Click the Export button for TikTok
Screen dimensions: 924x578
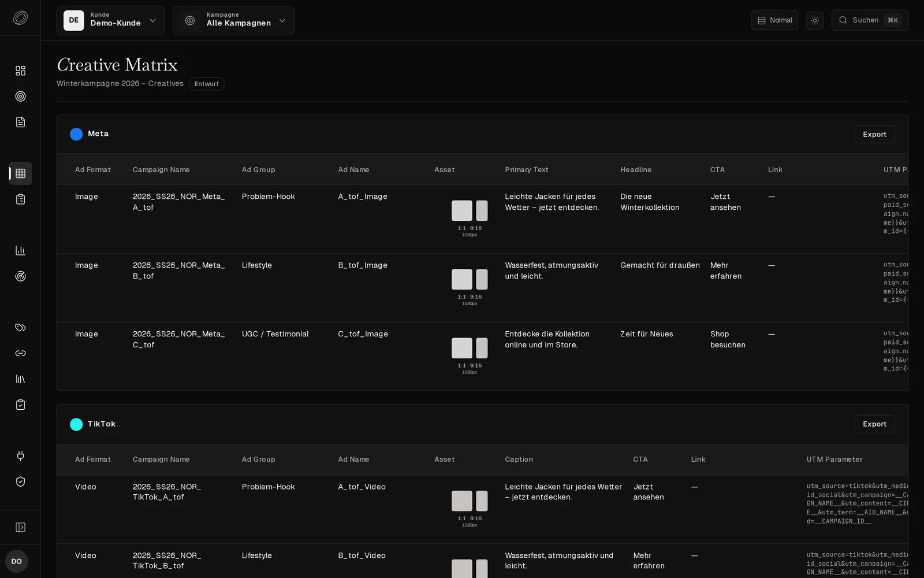click(874, 424)
